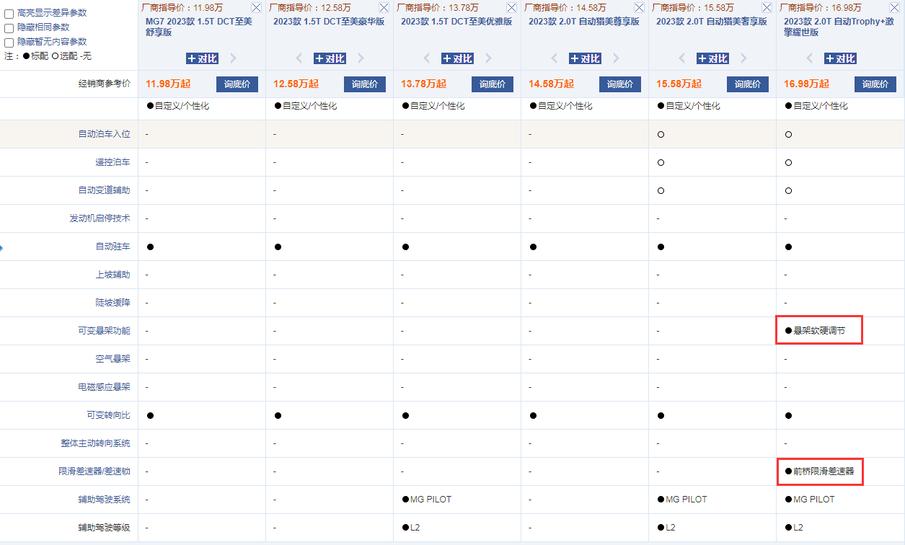Click 询底价 beside 15.58万起
Screen dimensions: 905x545
tap(747, 84)
